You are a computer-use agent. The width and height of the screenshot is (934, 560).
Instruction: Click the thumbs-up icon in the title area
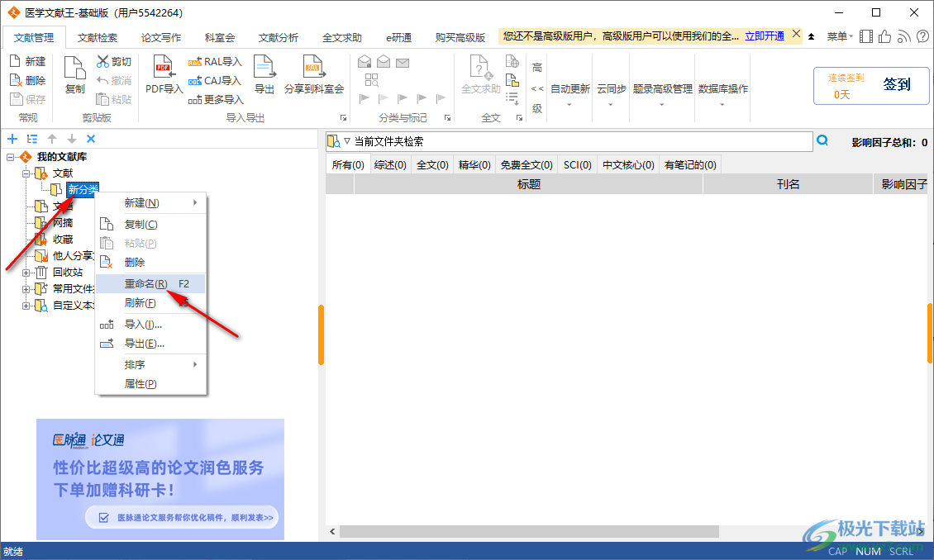(x=885, y=36)
